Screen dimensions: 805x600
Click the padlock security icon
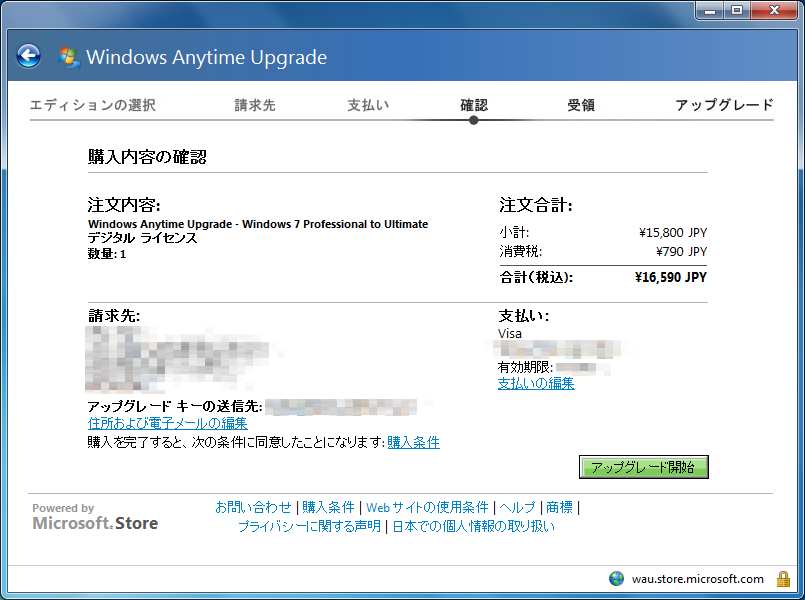(784, 579)
